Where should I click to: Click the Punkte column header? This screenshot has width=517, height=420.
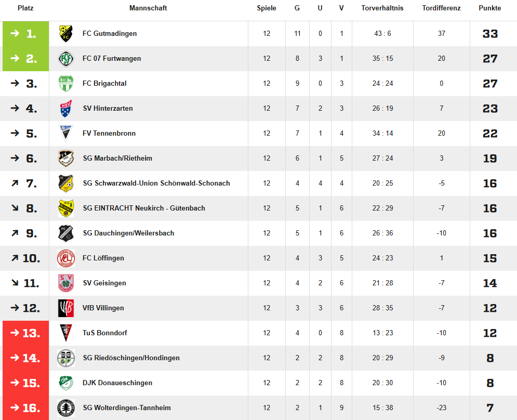point(489,8)
